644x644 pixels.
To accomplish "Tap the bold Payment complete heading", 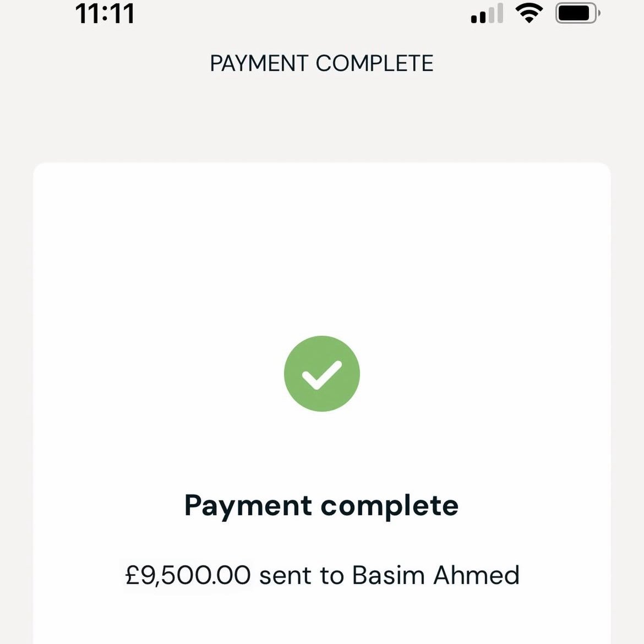I will 321,505.
